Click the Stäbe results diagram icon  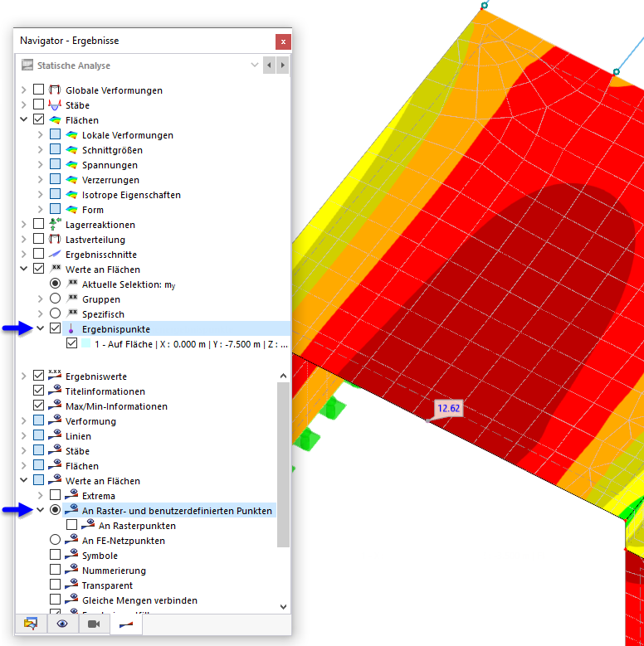55,105
